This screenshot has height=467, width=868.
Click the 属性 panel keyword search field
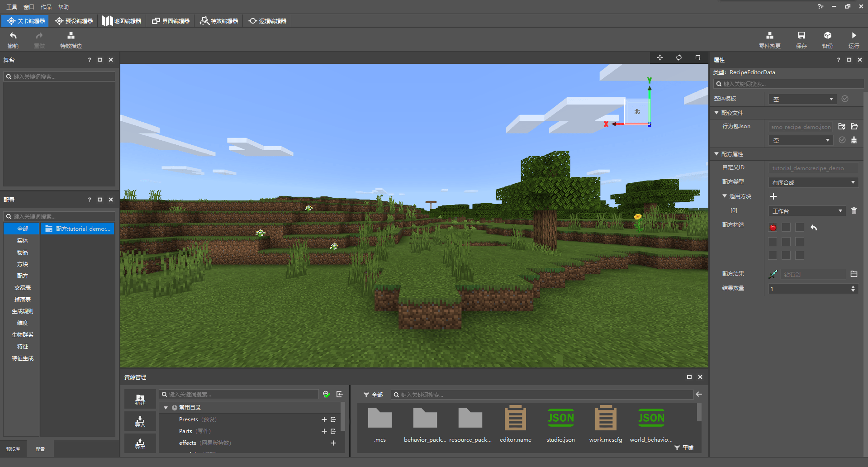click(x=789, y=84)
